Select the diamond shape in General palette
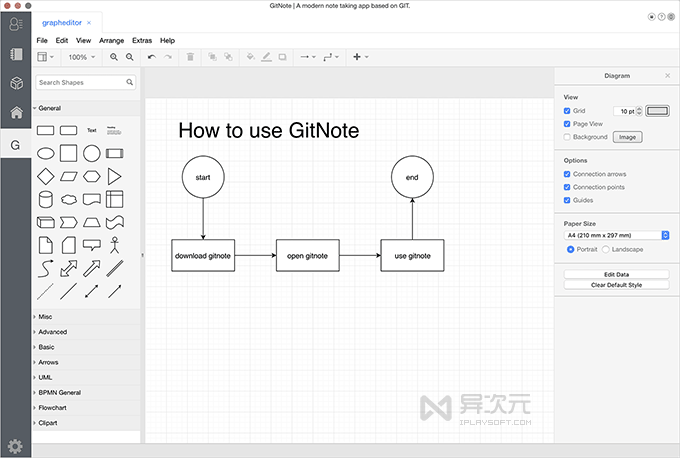The height and width of the screenshot is (458, 680). click(46, 177)
